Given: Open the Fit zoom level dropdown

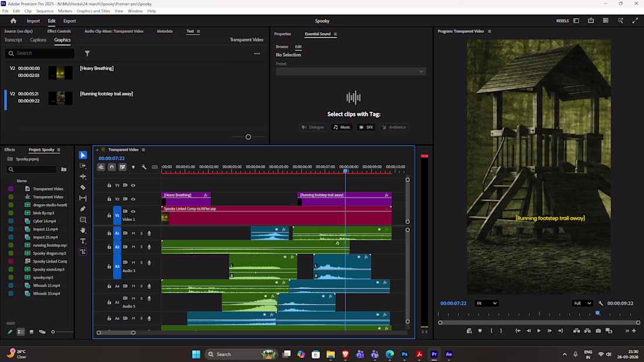Looking at the screenshot, I should coord(487,304).
